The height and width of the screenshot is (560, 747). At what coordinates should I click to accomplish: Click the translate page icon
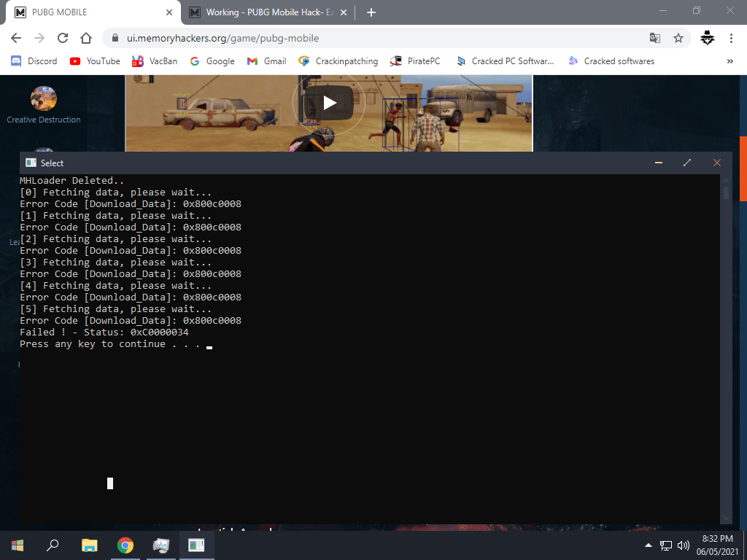[x=655, y=38]
